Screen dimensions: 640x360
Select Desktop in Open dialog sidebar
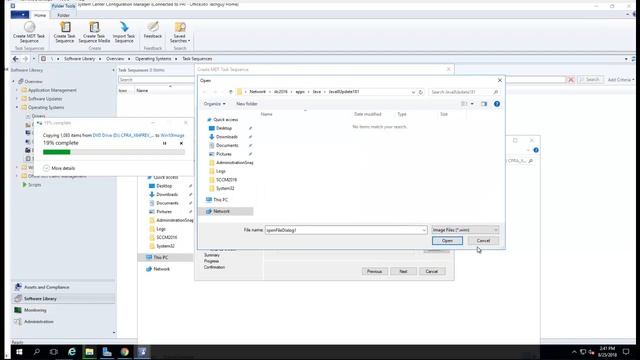point(224,128)
